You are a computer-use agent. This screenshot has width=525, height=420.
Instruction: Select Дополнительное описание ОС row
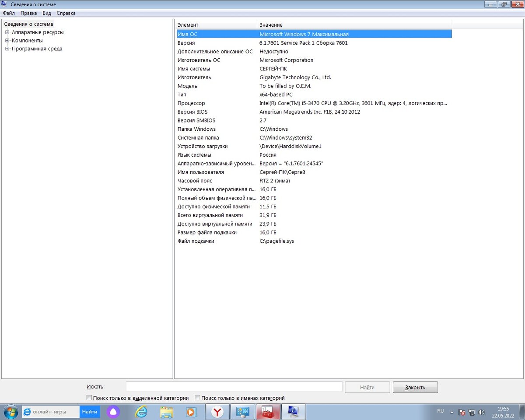pyautogui.click(x=314, y=52)
